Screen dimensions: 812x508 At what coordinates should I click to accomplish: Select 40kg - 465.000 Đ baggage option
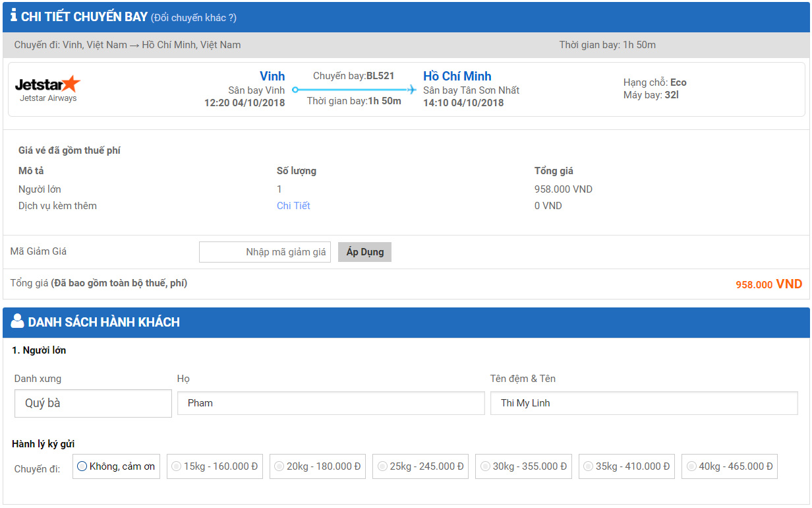pyautogui.click(x=691, y=466)
